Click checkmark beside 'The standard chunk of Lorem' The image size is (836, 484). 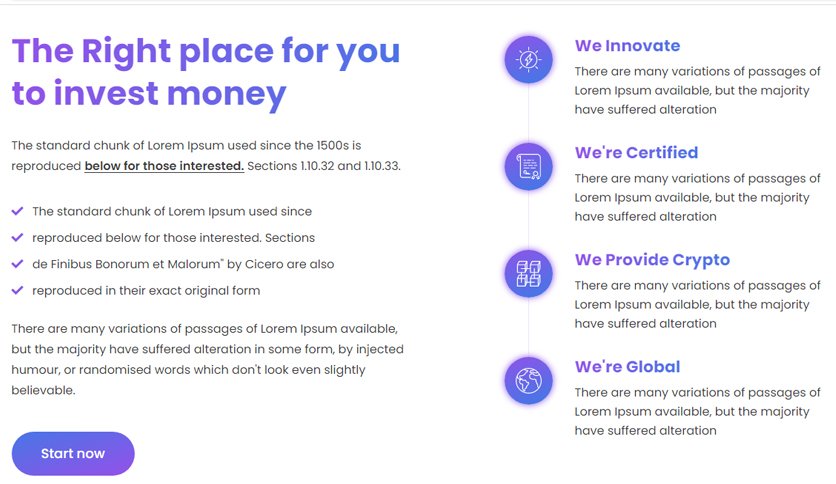(x=18, y=211)
